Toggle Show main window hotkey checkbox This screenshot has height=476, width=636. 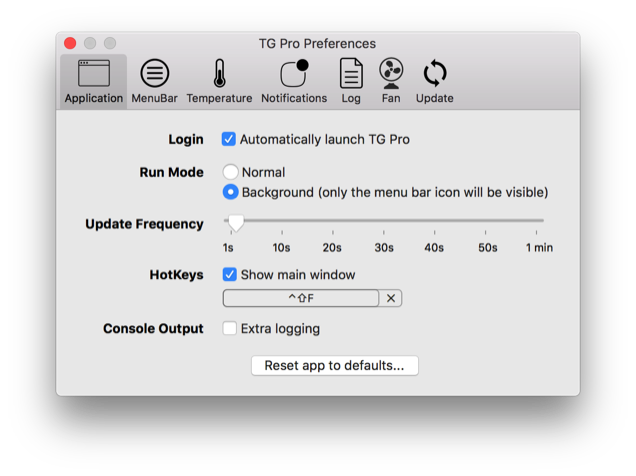(230, 274)
